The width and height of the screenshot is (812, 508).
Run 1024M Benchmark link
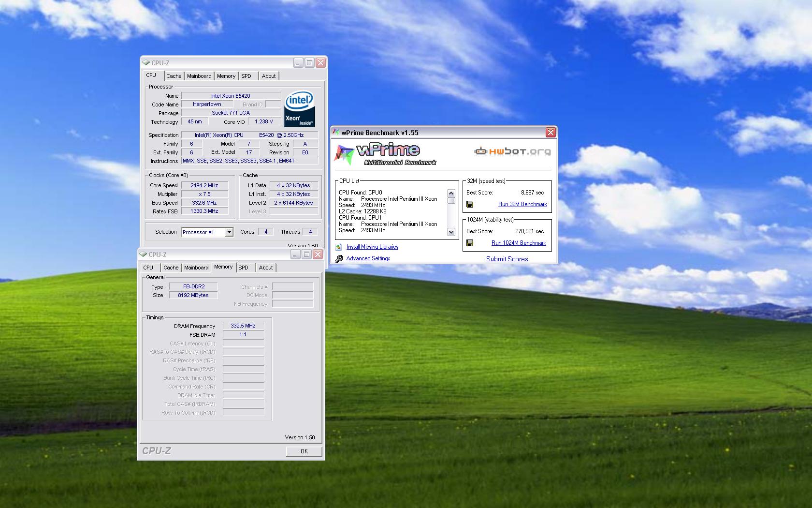click(x=519, y=243)
